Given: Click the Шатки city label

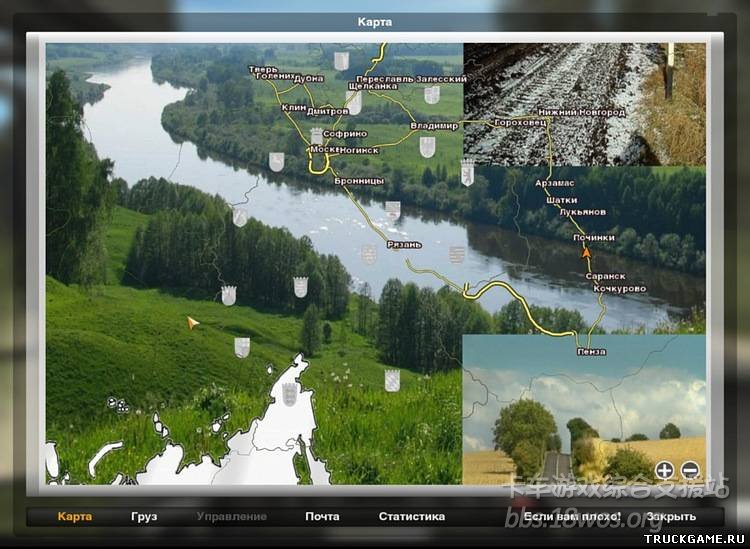Looking at the screenshot, I should click(562, 200).
